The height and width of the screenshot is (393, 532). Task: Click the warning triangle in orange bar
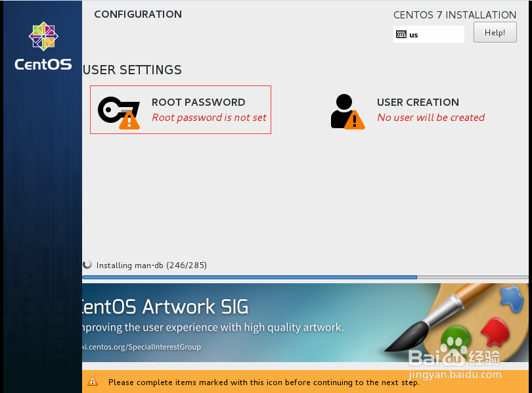click(x=93, y=381)
